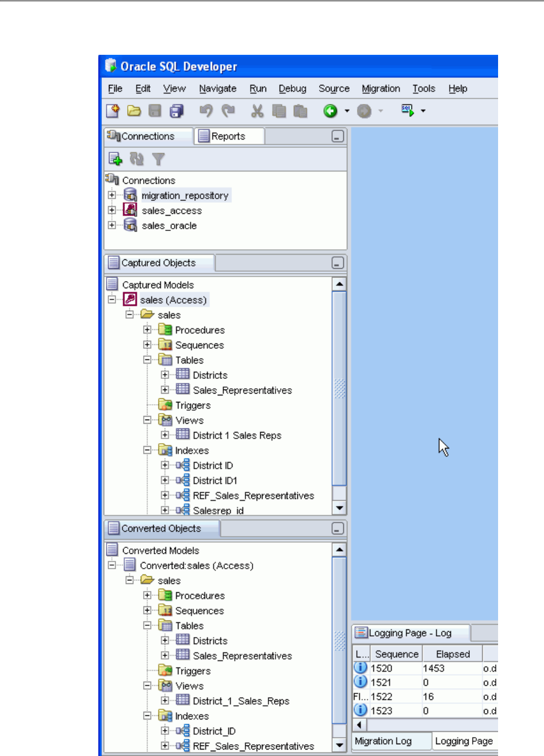This screenshot has width=544, height=756.
Task: Click the Open folder toolbar icon
Action: pos(134,110)
